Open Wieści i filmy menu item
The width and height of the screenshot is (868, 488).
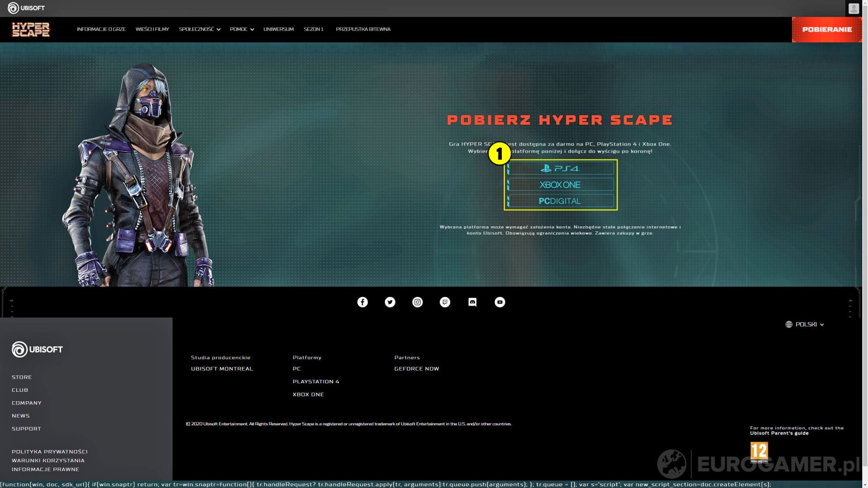coord(152,29)
